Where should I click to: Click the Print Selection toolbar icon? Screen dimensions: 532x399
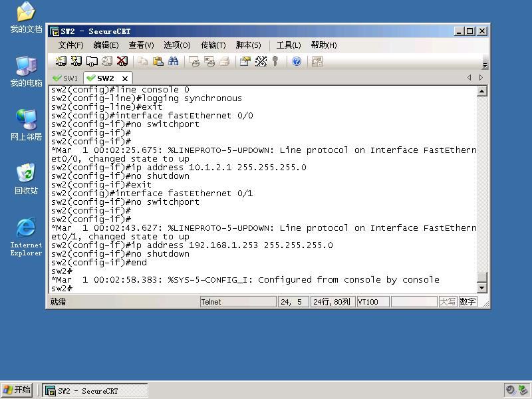(x=209, y=61)
